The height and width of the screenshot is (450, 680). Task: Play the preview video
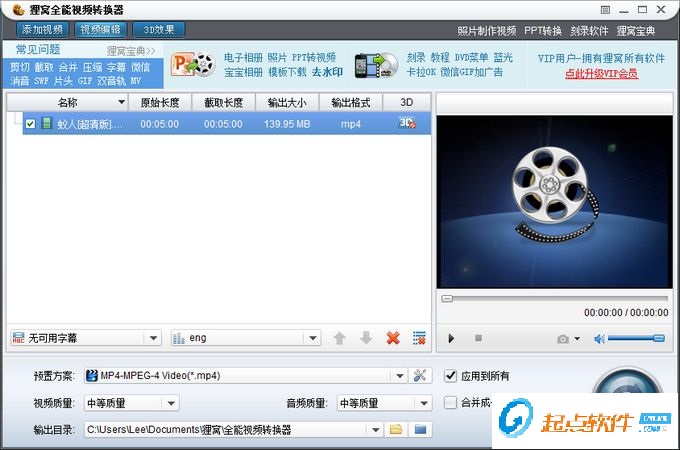451,339
